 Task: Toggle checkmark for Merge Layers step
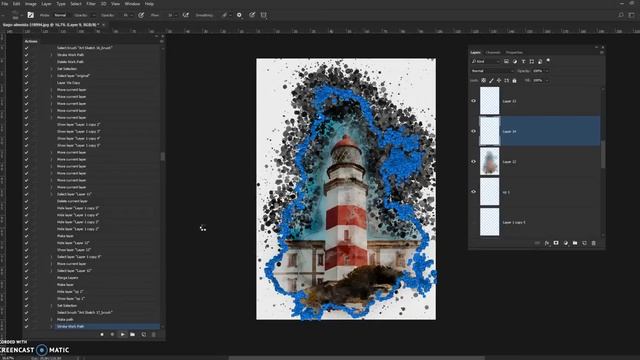click(x=27, y=278)
